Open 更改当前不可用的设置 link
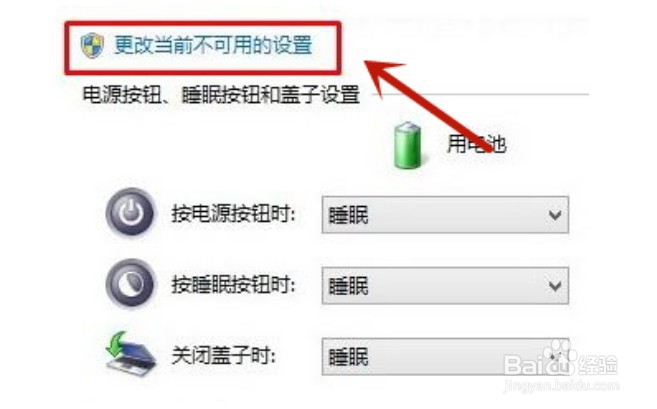657x409 pixels. pos(213,45)
